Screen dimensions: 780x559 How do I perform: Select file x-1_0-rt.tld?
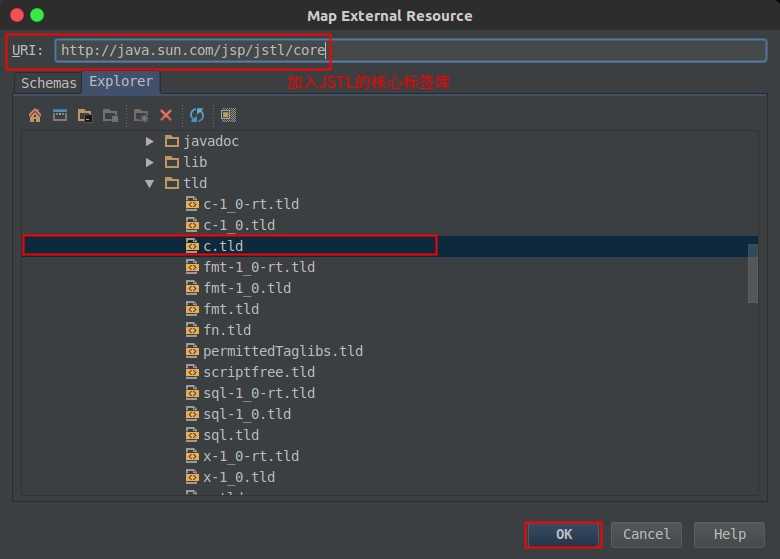tap(251, 456)
